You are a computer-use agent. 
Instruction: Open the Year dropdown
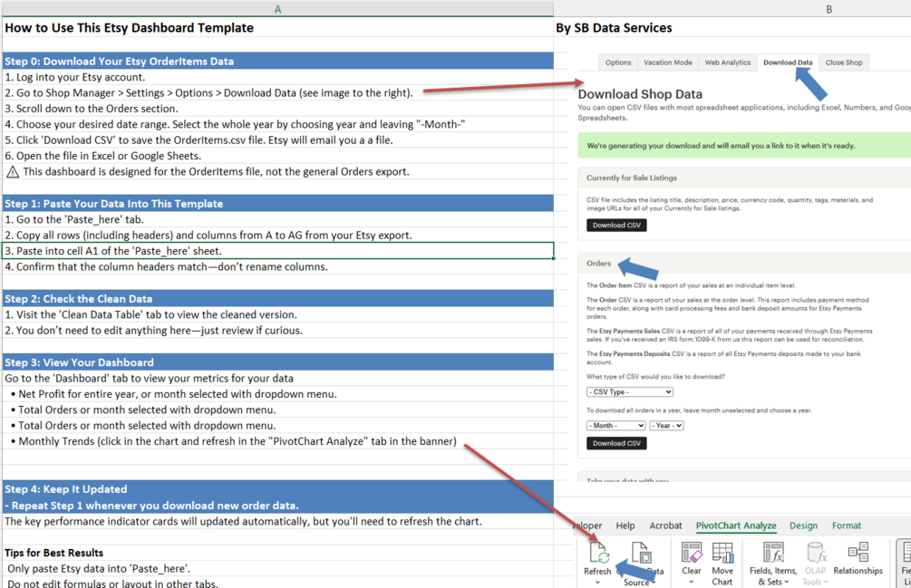click(x=666, y=426)
